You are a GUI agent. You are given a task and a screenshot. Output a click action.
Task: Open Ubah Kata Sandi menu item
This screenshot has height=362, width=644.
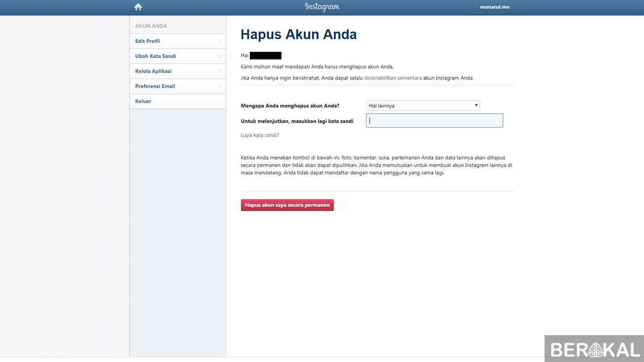pos(178,56)
